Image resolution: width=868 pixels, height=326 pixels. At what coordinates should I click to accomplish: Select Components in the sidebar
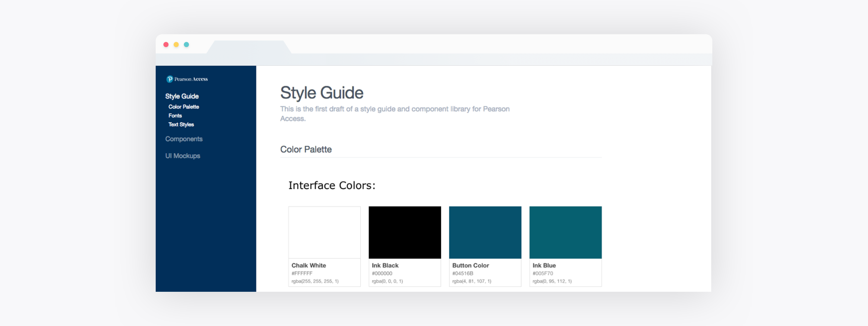(x=184, y=139)
